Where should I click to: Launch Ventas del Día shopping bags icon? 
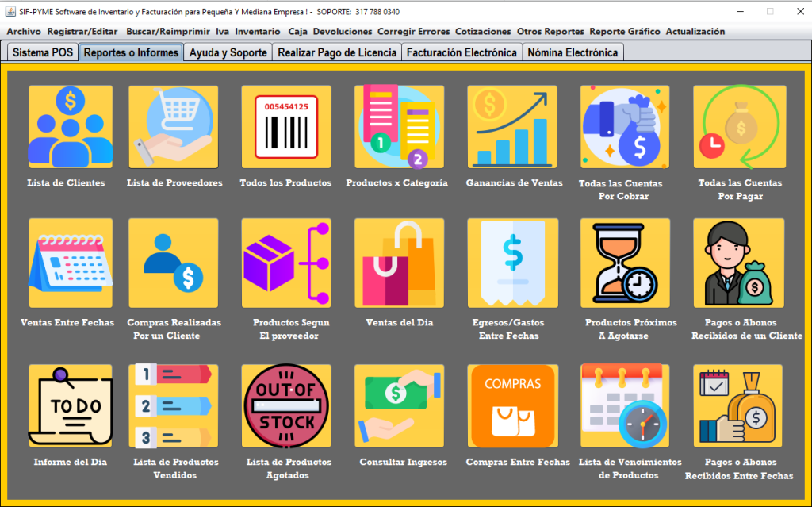pos(399,263)
